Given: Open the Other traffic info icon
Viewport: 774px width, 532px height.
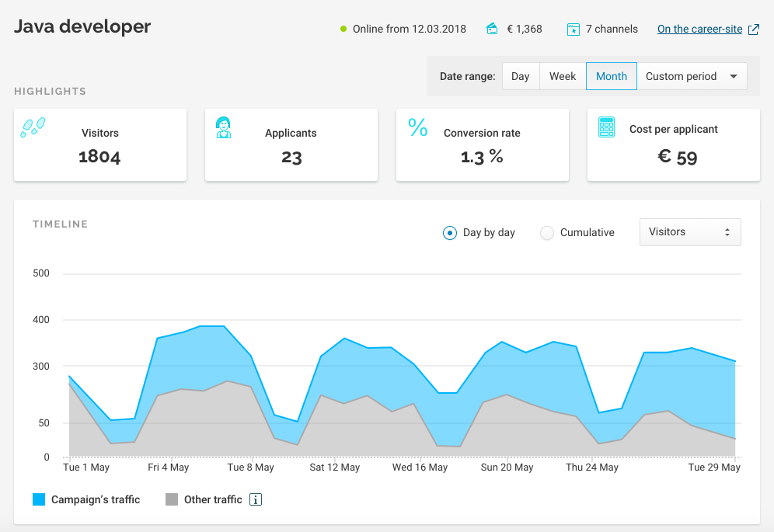Looking at the screenshot, I should pyautogui.click(x=256, y=500).
